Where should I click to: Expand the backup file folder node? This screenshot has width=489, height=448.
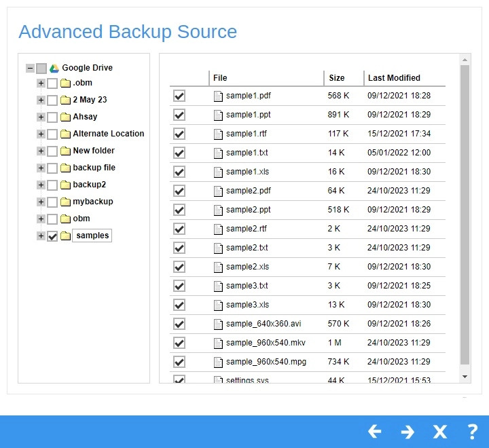coord(41,168)
